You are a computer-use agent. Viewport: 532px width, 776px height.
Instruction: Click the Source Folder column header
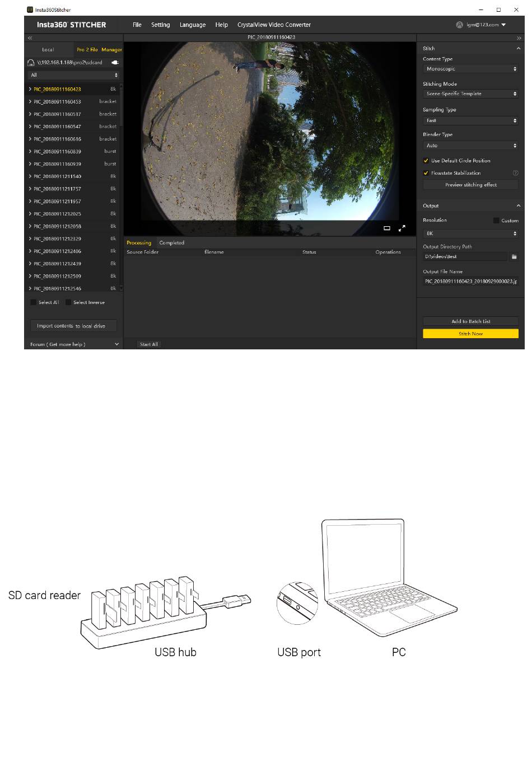(142, 252)
